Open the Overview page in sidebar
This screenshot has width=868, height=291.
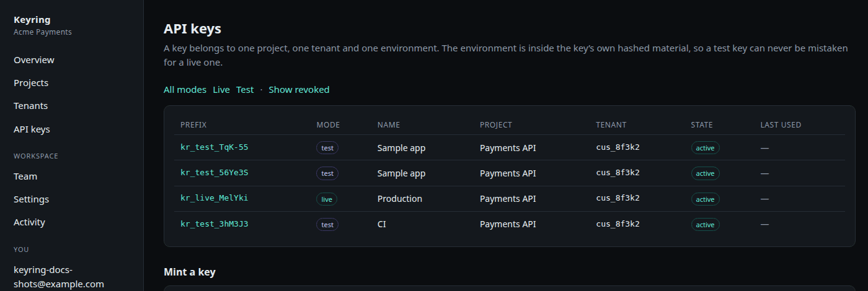pyautogui.click(x=34, y=60)
